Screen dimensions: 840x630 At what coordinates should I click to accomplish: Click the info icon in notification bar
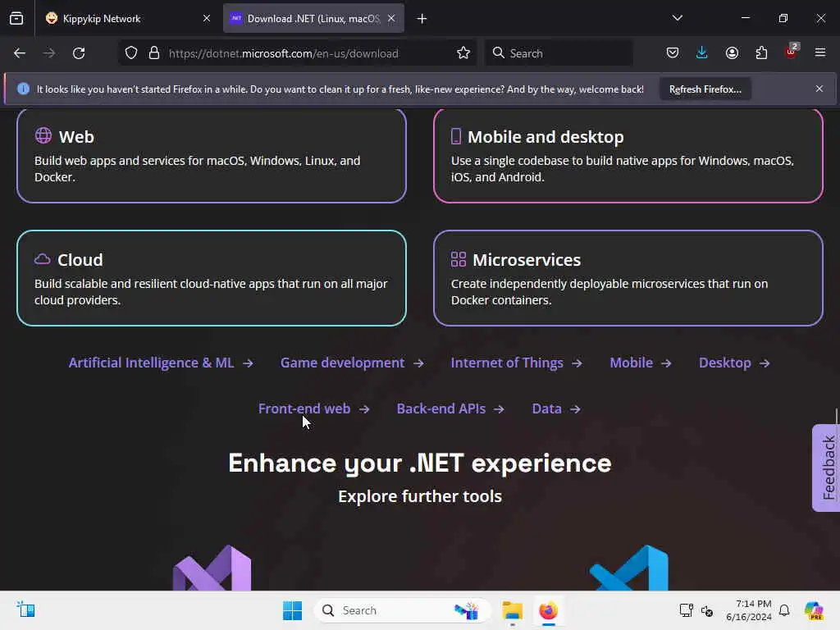pos(23,89)
